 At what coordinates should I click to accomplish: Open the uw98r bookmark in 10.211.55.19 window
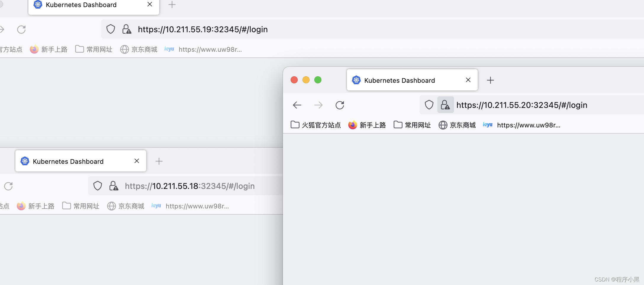[203, 49]
